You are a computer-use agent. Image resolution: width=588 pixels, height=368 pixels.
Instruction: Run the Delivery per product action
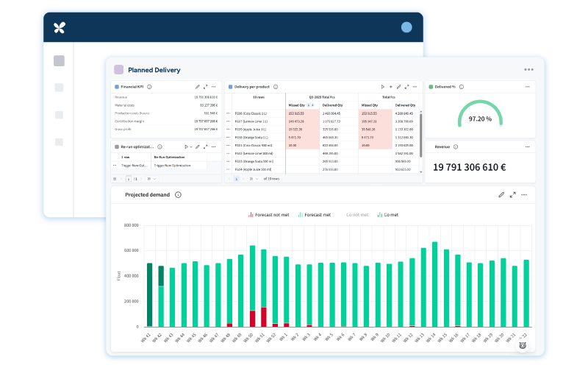pyautogui.click(x=382, y=87)
